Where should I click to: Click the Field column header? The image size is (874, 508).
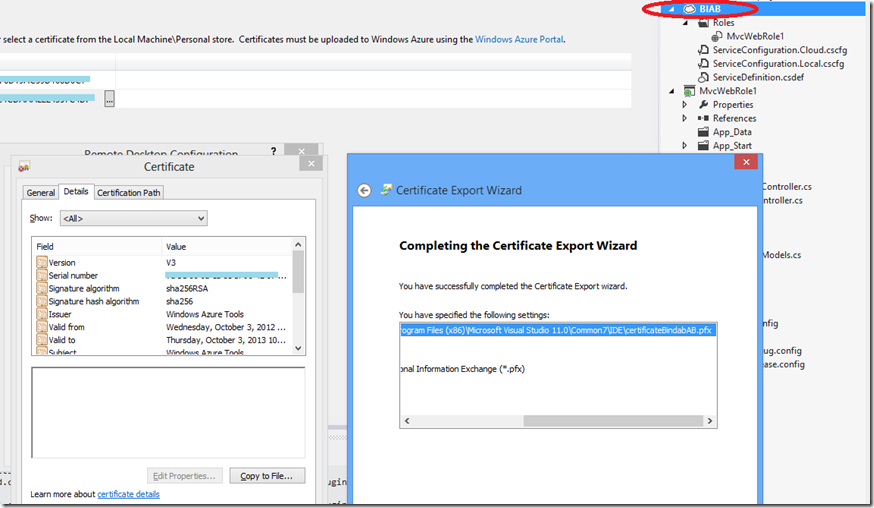click(98, 246)
